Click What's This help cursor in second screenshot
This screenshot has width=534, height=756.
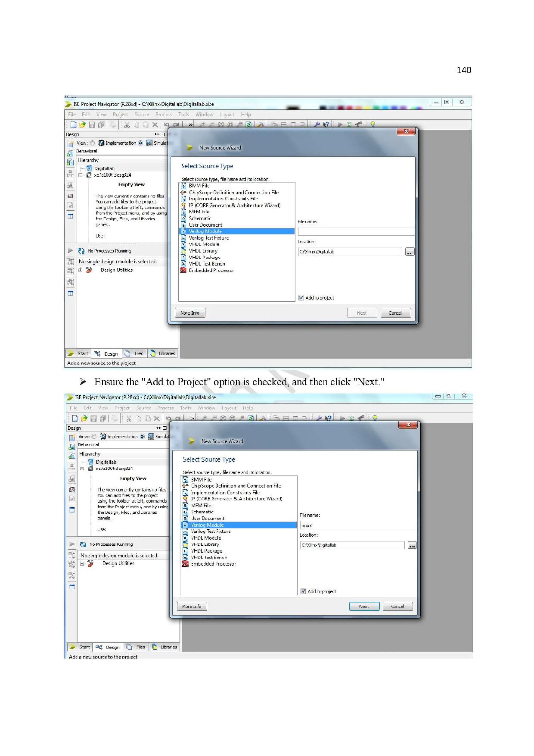click(328, 418)
